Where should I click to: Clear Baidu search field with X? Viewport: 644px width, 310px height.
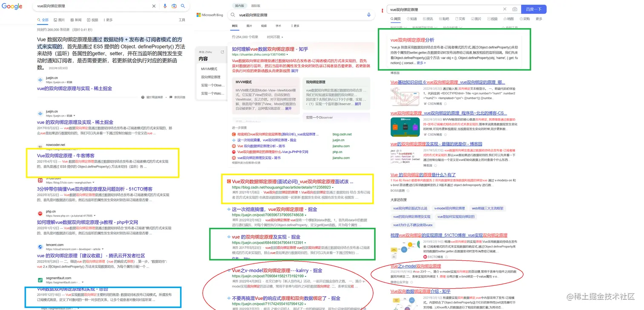505,9
